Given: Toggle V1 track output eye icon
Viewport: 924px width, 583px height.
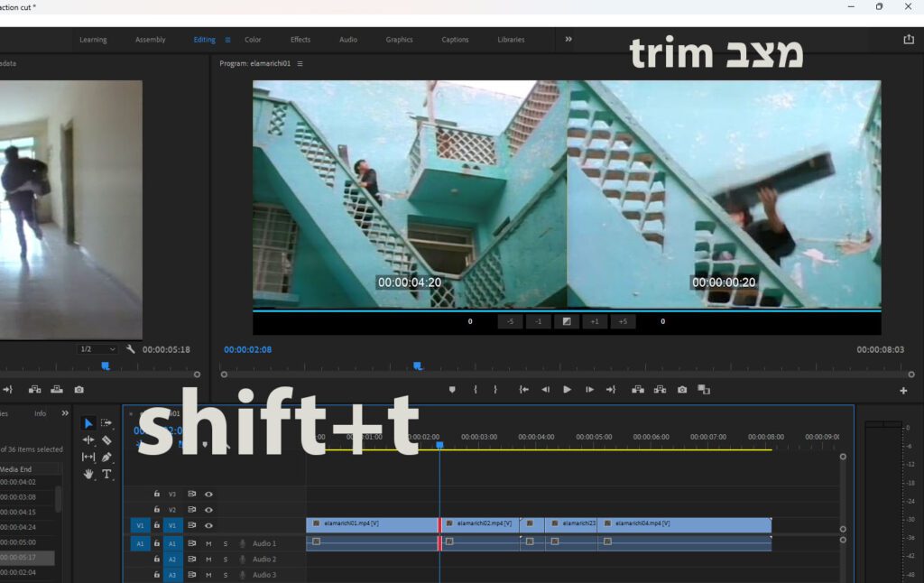Looking at the screenshot, I should tap(208, 525).
